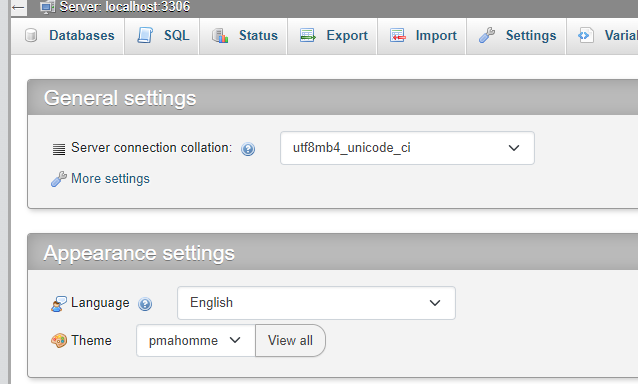Click the View all themes button
Screen dimensions: 638x384
(x=290, y=340)
